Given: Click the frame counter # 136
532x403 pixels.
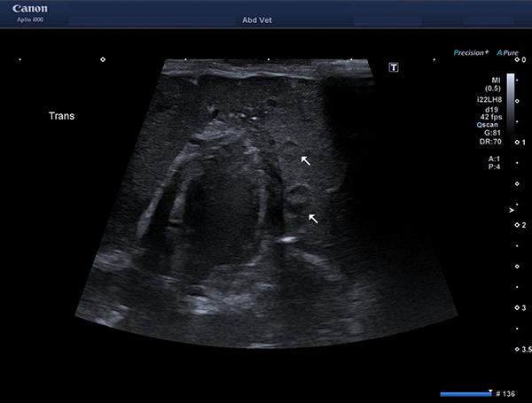Looking at the screenshot, I should (505, 394).
